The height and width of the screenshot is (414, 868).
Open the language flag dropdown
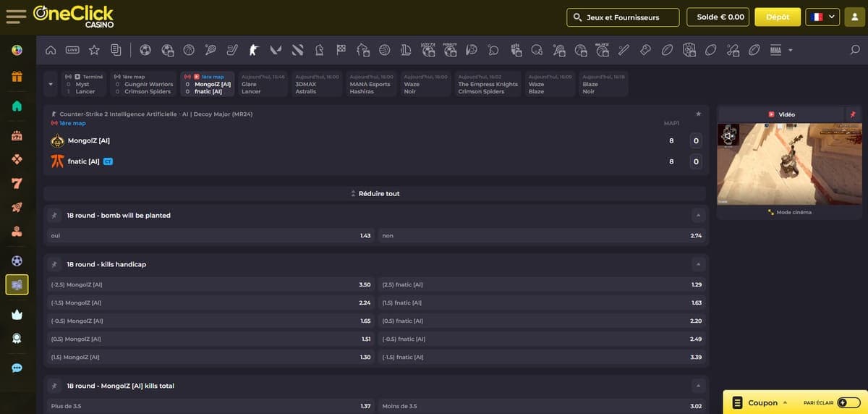point(822,17)
